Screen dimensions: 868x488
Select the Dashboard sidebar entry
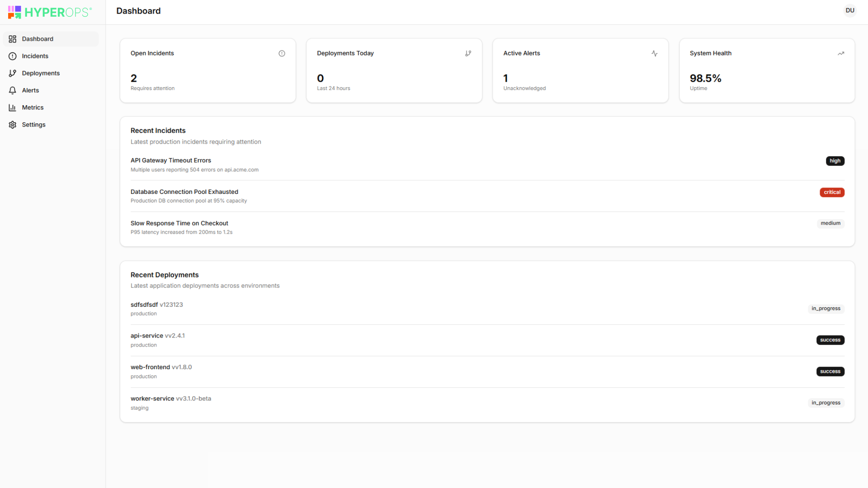(38, 39)
